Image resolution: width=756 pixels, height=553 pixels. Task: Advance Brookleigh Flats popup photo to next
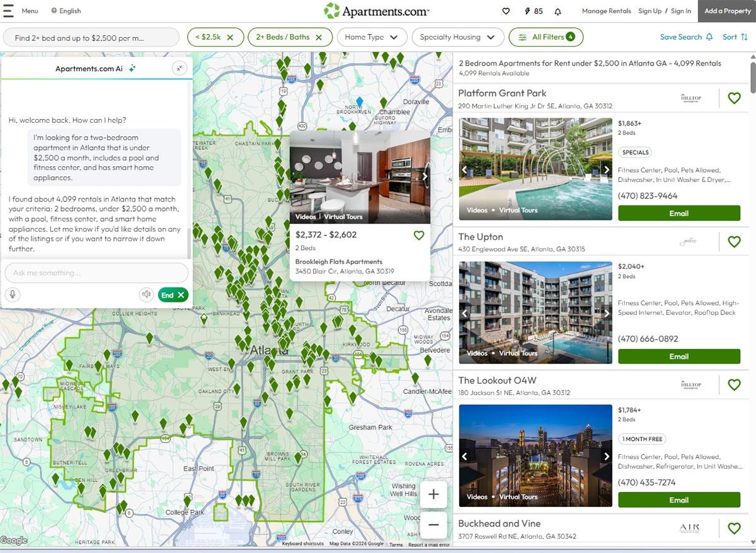(425, 176)
